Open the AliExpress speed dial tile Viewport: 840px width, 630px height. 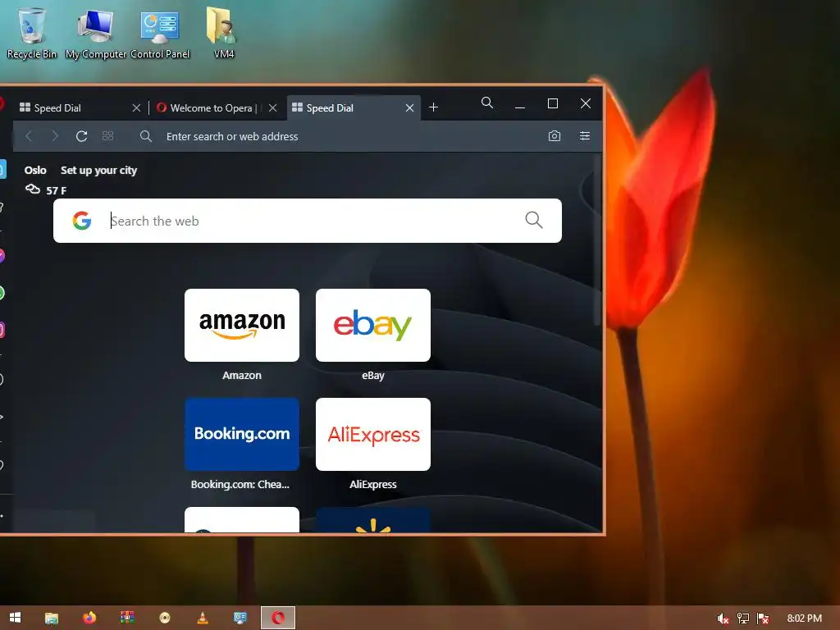(x=373, y=434)
